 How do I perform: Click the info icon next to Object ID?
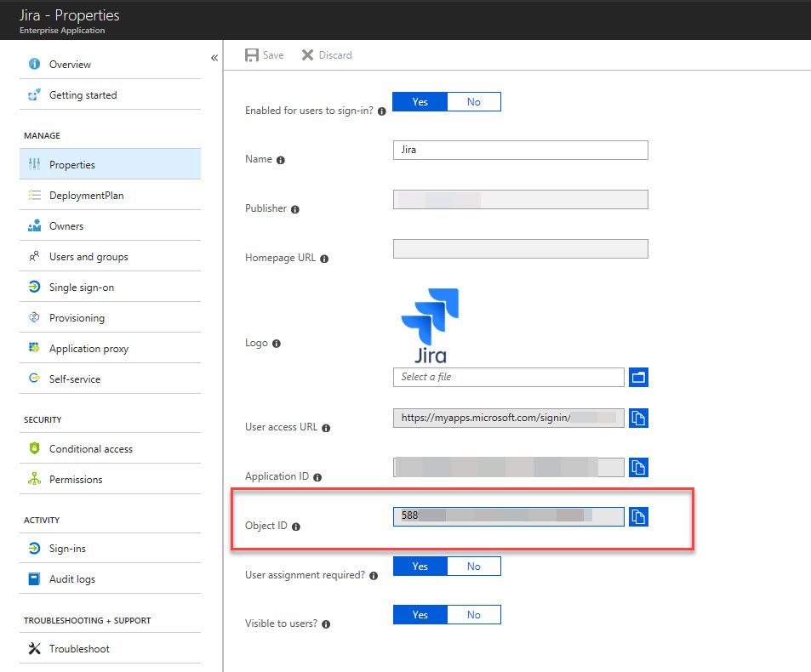[296, 527]
